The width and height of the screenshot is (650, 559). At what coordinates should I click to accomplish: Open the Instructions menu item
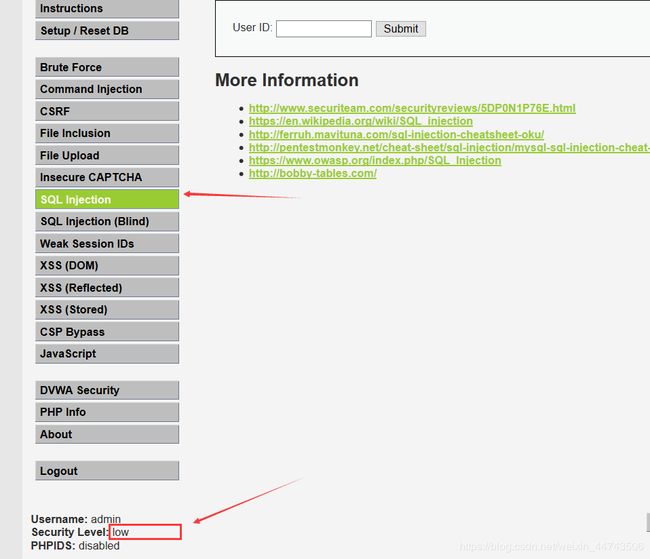pyautogui.click(x=106, y=8)
